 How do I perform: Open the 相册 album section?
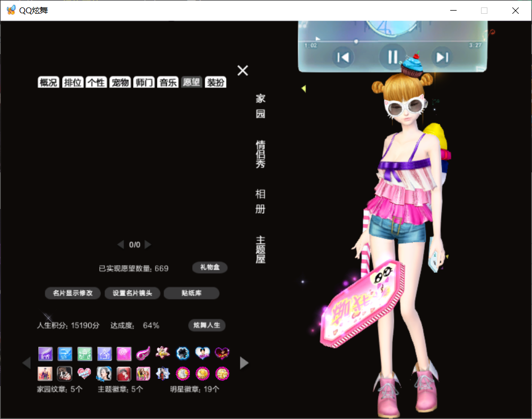coord(260,202)
